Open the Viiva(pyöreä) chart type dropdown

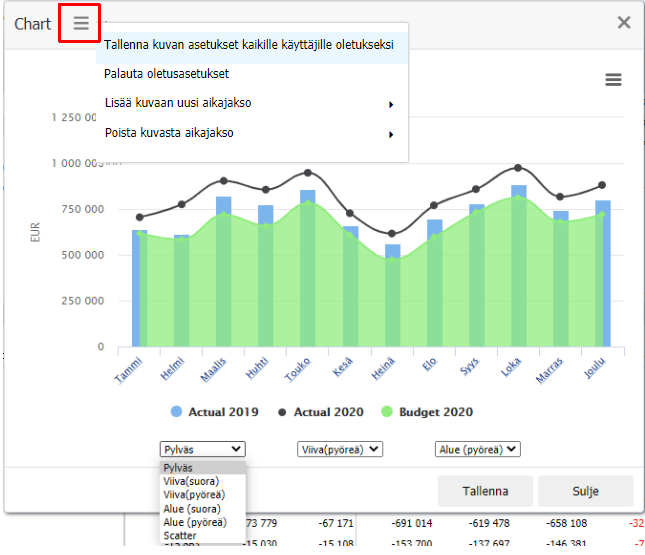(340, 449)
